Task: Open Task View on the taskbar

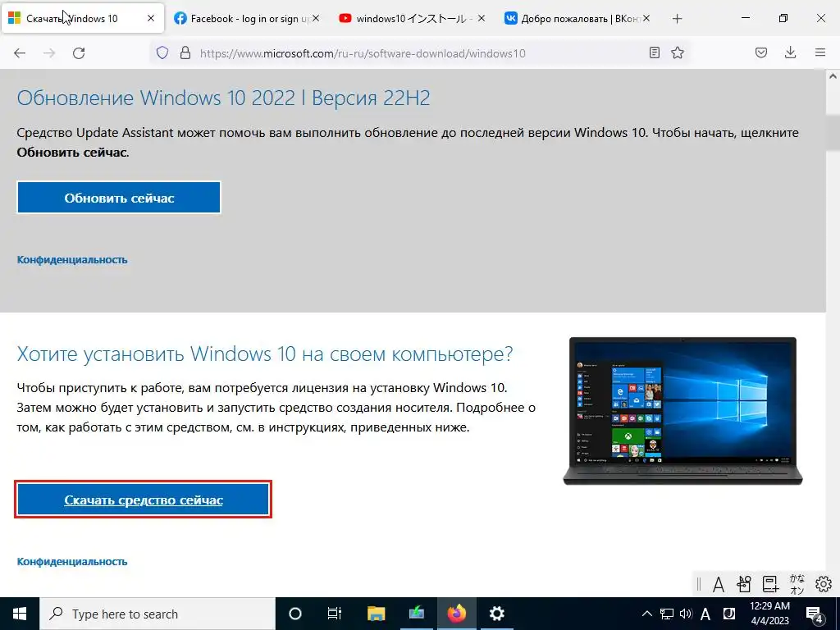Action: pos(335,614)
